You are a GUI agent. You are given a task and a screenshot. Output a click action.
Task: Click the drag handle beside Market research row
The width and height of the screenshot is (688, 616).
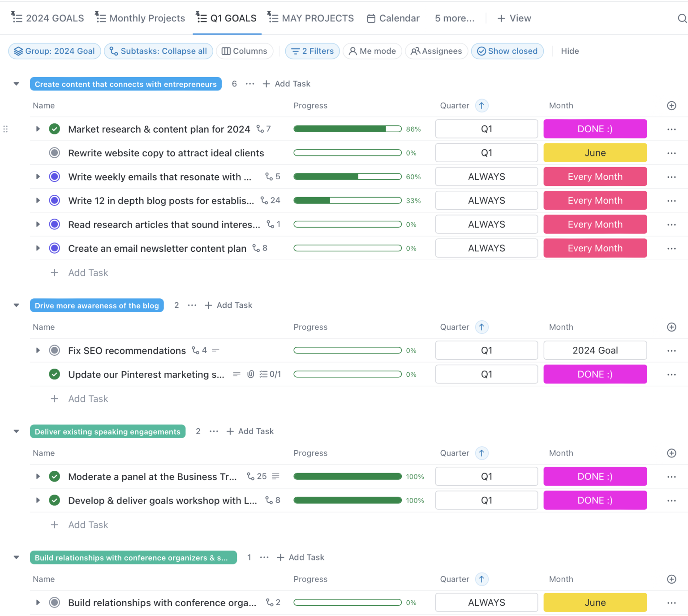click(5, 129)
